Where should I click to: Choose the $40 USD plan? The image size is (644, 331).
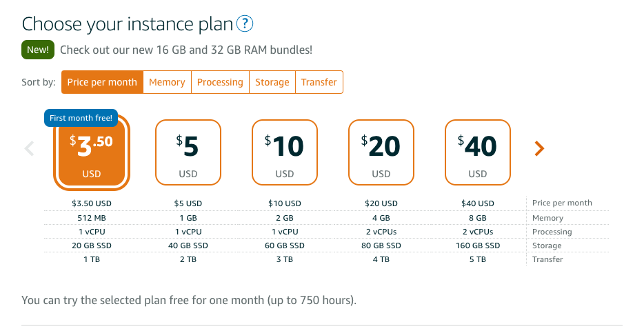pos(478,152)
